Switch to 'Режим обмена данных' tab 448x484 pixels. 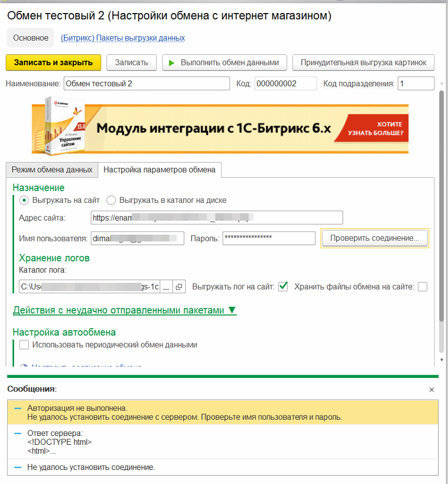[52, 170]
